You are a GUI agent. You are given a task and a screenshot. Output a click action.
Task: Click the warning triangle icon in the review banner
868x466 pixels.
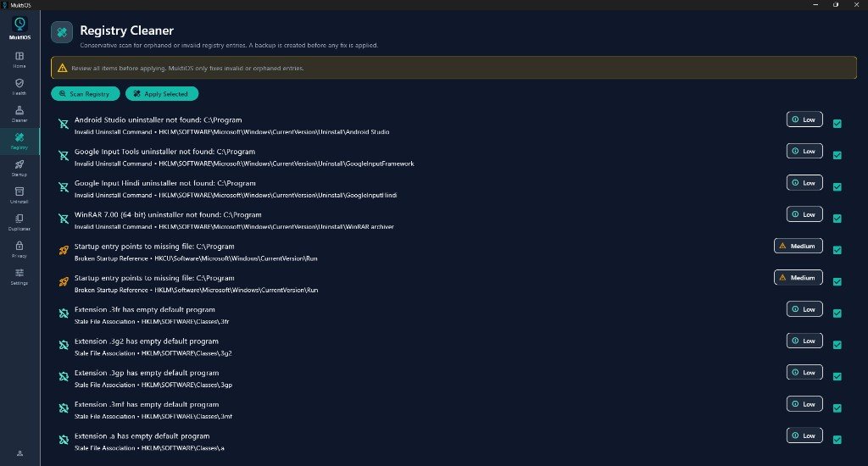(x=62, y=68)
